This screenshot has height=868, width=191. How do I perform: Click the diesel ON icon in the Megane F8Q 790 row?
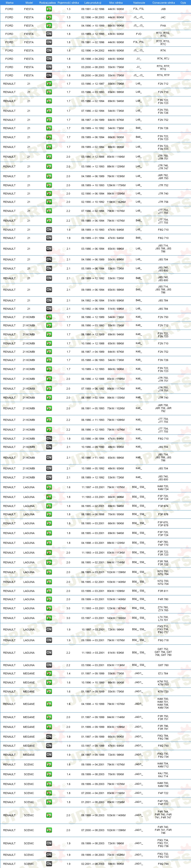pyautogui.click(x=49, y=746)
